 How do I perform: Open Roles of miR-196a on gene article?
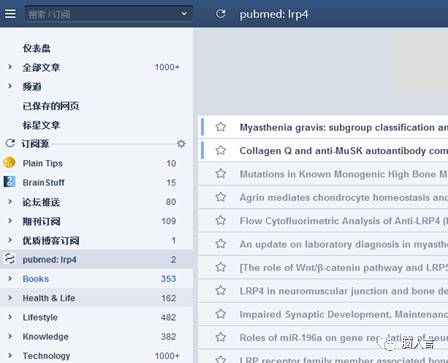(344, 337)
